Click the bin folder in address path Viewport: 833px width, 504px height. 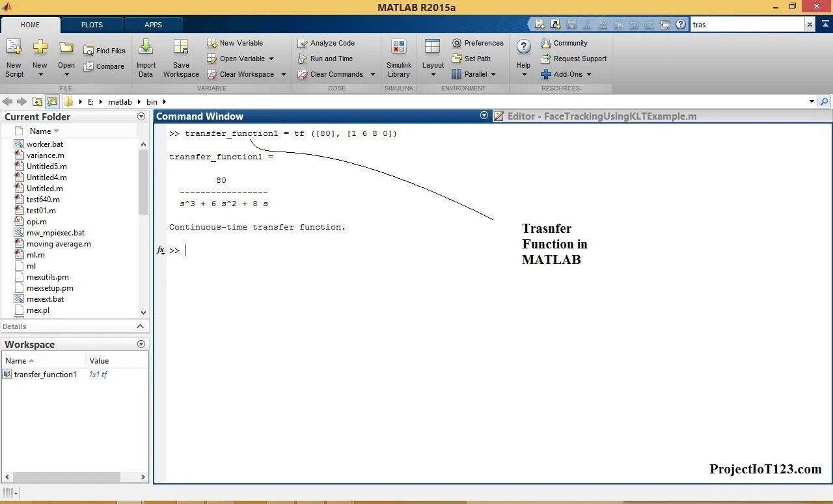click(x=152, y=102)
